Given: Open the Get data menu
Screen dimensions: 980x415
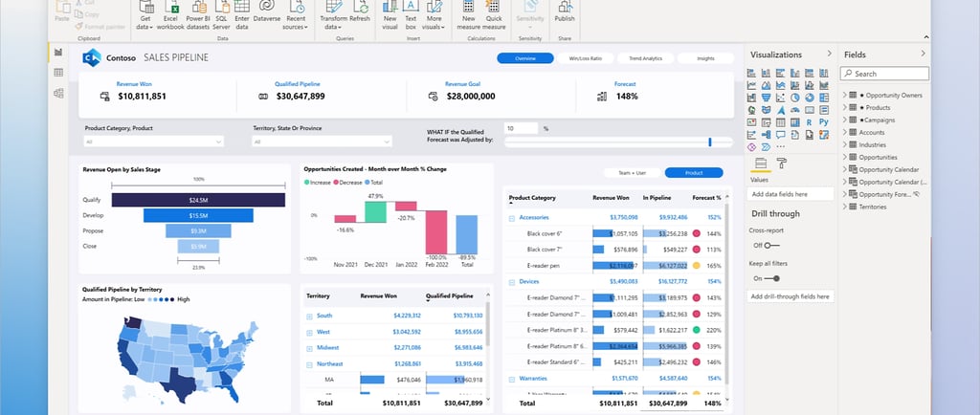Looking at the screenshot, I should pos(145,15).
